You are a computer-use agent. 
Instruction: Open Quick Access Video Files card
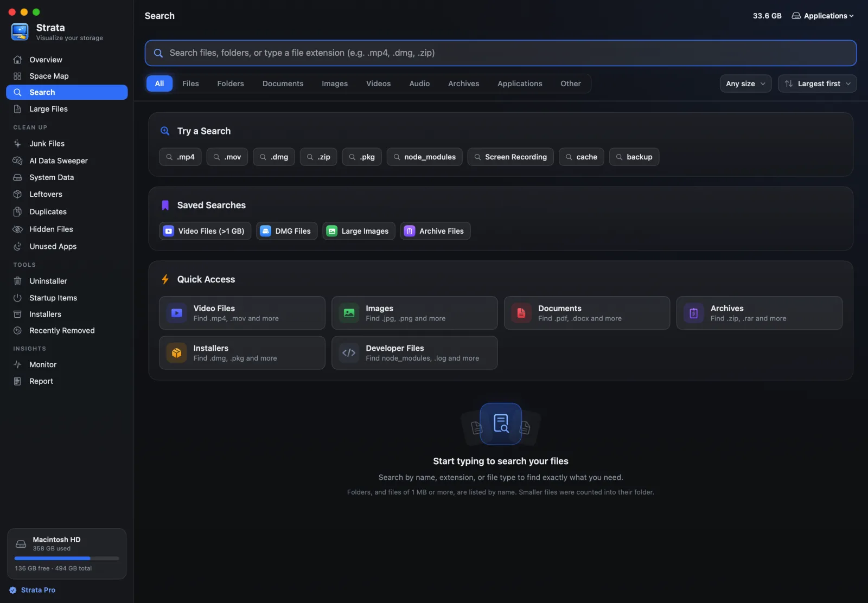pos(242,313)
